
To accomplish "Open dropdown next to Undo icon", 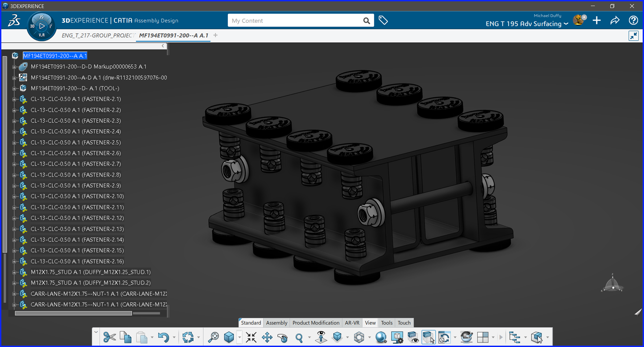I will [x=174, y=338].
